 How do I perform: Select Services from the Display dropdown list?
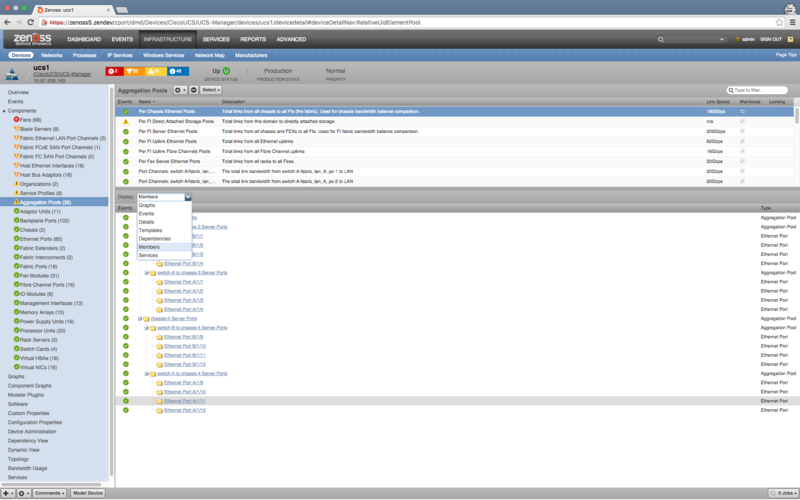[164, 255]
